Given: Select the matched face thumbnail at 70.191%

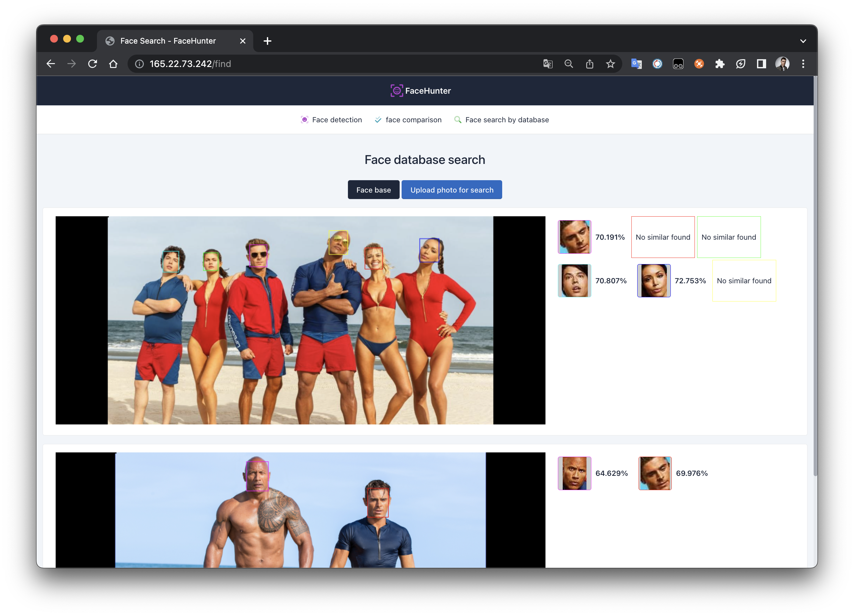Looking at the screenshot, I should (575, 237).
